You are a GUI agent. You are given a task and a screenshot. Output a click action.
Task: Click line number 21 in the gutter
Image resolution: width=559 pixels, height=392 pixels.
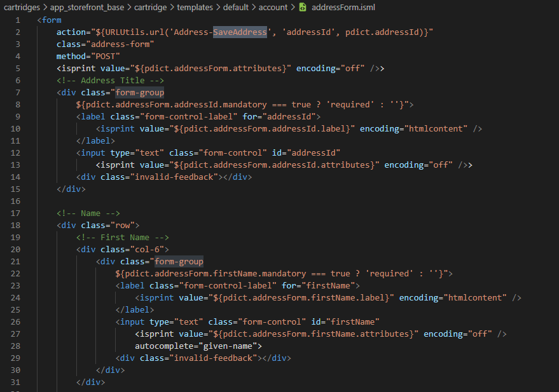coord(15,262)
